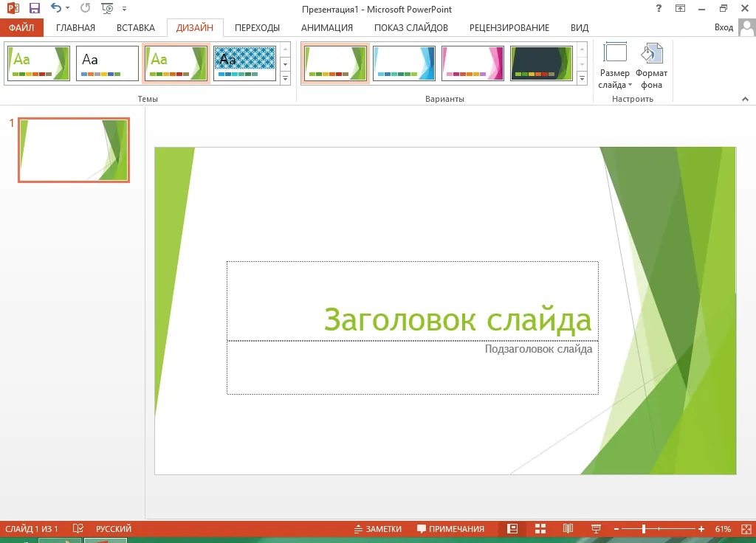Toggle the ЗАМЕТКИ notes pane

click(377, 528)
